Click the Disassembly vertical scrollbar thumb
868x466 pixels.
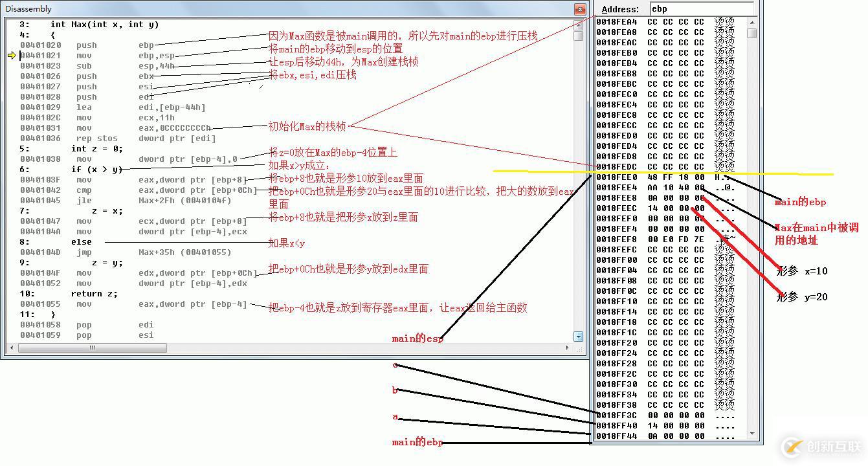pyautogui.click(x=578, y=36)
